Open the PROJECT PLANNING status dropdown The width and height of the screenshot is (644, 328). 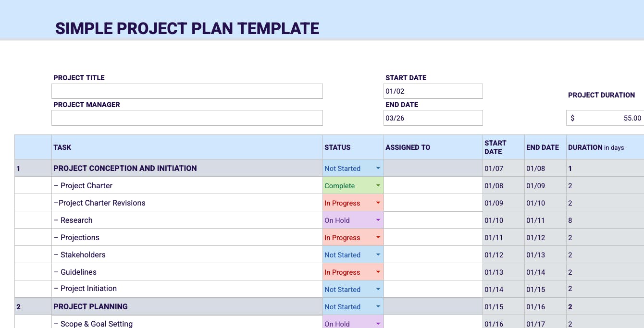[x=378, y=306]
